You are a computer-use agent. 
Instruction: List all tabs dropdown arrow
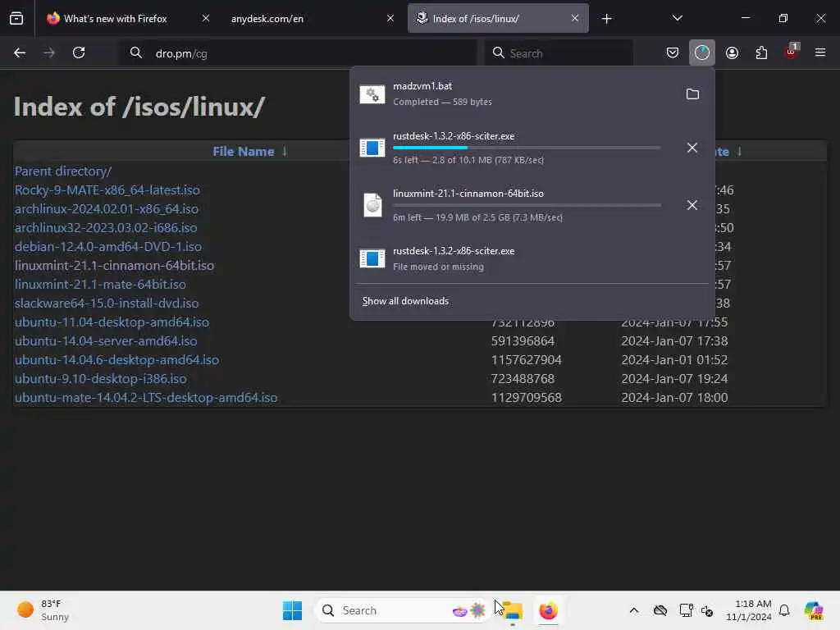[x=677, y=19]
